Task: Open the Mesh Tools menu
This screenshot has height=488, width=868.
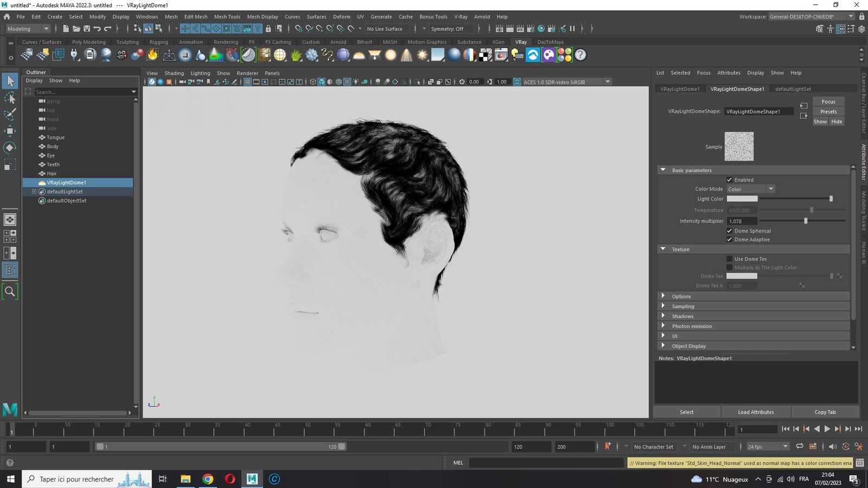Action: [227, 17]
